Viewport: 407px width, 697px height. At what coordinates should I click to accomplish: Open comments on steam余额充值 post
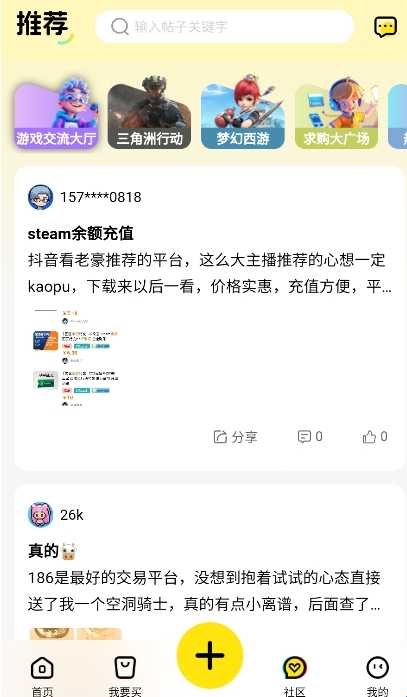coord(304,437)
